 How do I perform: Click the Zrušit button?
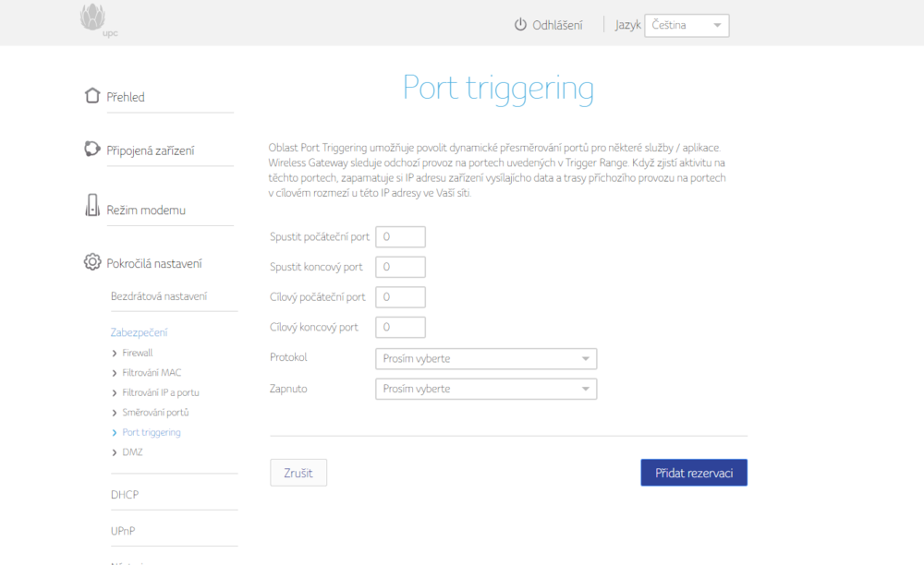298,473
